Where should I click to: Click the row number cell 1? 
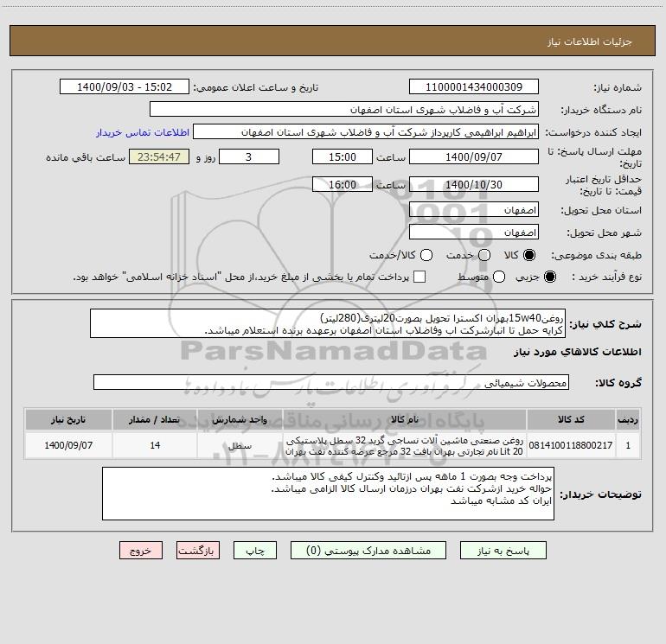(x=628, y=445)
